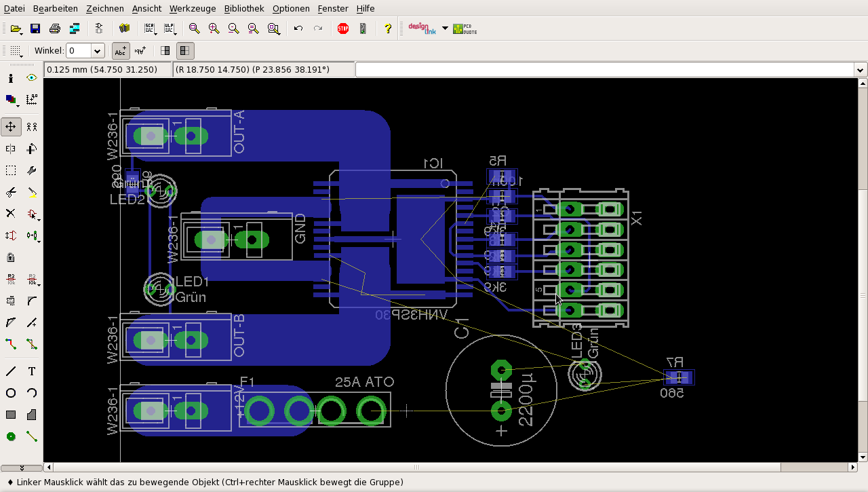Open the Datei menu
Viewport: 868px width, 492px height.
(13, 8)
